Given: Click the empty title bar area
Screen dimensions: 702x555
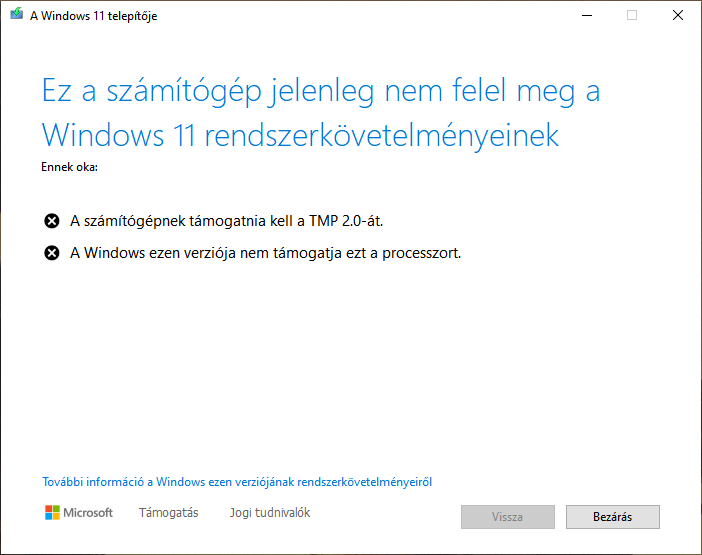Looking at the screenshot, I should coord(360,15).
